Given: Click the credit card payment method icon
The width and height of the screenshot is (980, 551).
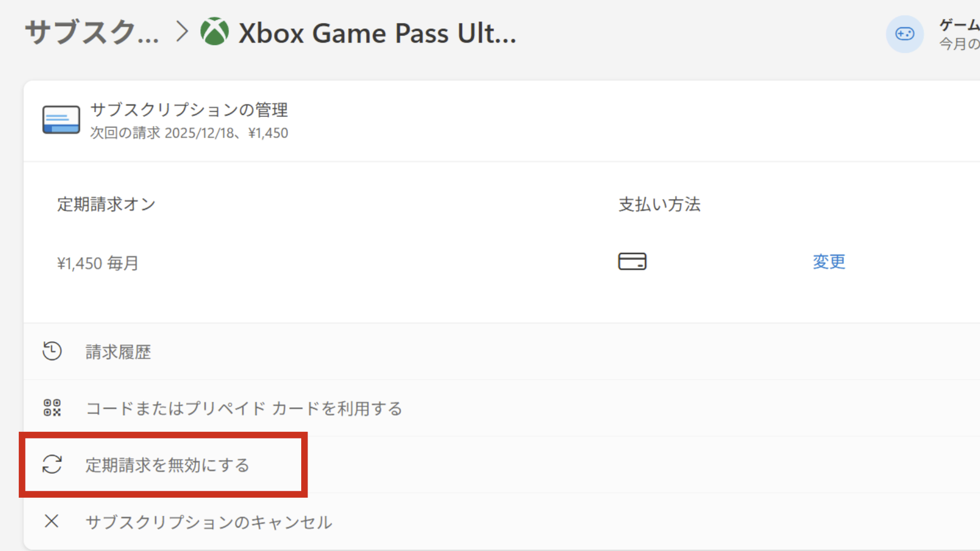Looking at the screenshot, I should [x=632, y=261].
